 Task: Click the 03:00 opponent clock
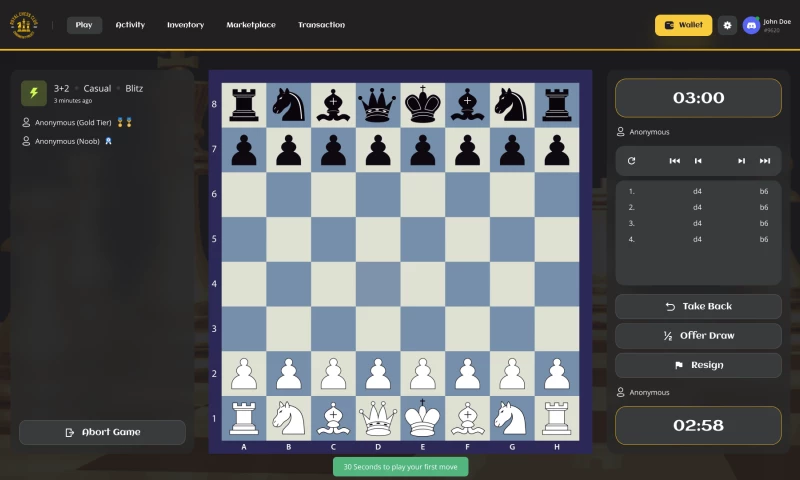698,98
